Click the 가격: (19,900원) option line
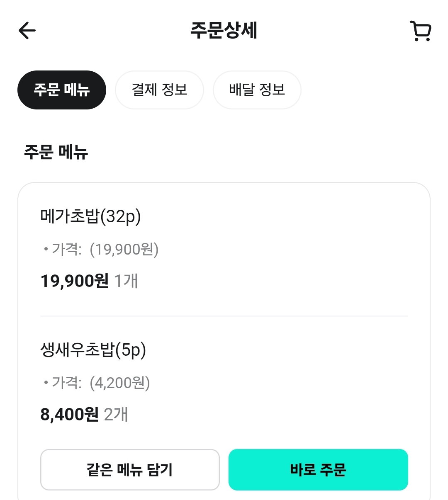The height and width of the screenshot is (500, 448). (105, 250)
